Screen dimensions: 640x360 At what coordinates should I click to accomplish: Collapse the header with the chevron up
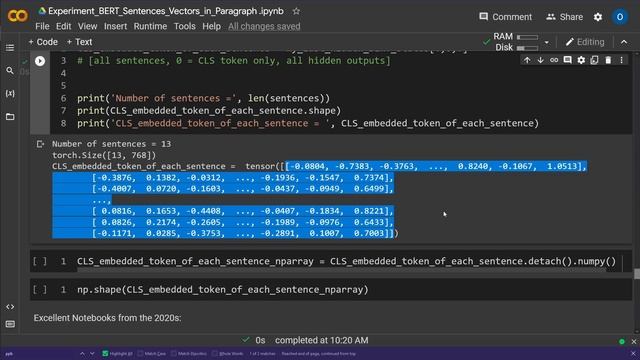point(624,42)
